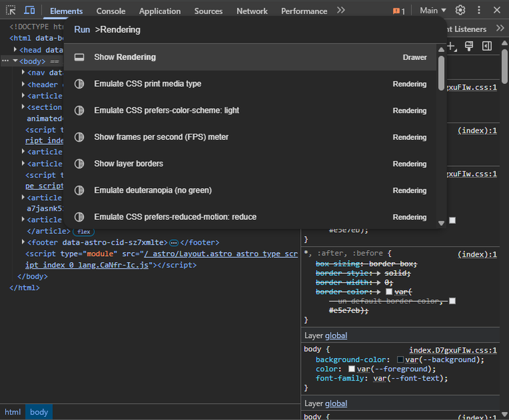Viewport: 509px width, 420px height.
Task: Expand the section element node
Action: pos(23,107)
